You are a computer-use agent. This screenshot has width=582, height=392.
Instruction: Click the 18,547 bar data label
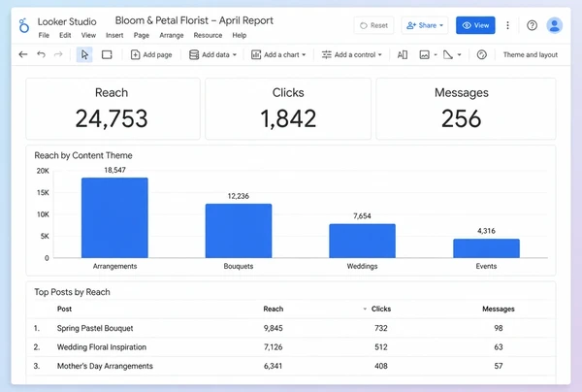click(x=114, y=170)
